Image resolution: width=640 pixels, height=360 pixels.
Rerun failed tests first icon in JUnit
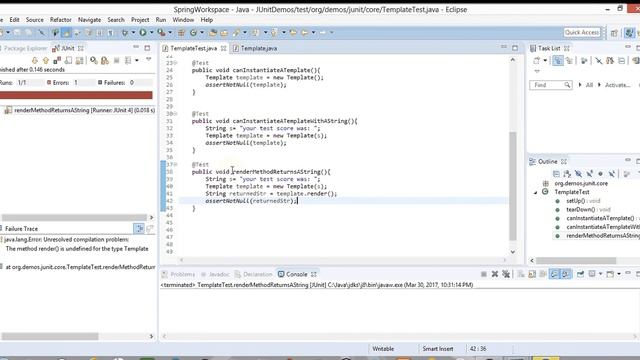pos(105,60)
